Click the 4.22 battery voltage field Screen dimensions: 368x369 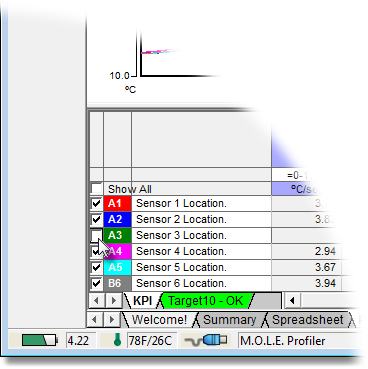(x=81, y=341)
